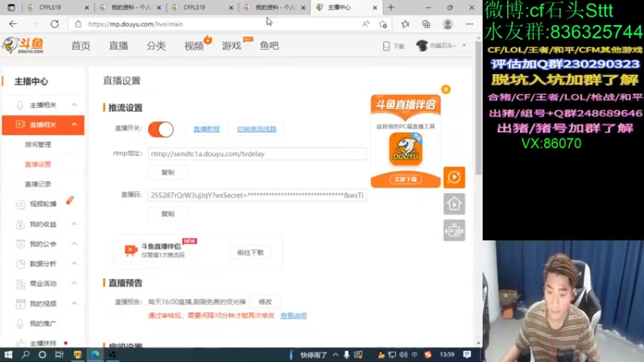Screen dimensions: 644x362
Task: Add page to favorites with star icon
Action: point(383,24)
